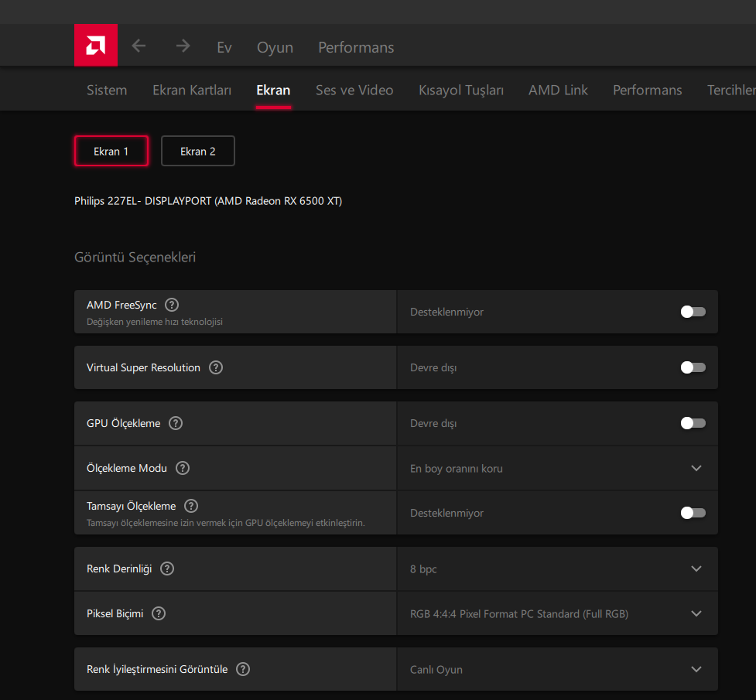Open the Oyun section in top navigation
The height and width of the screenshot is (700, 756).
pos(275,47)
